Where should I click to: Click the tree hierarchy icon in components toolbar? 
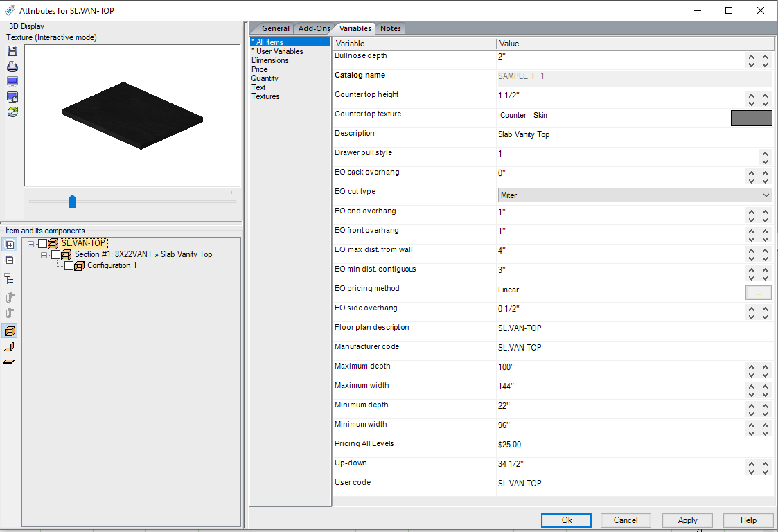point(10,278)
